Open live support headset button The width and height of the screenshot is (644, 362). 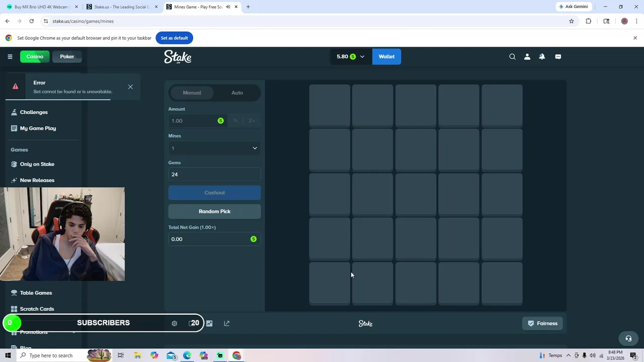(x=628, y=338)
